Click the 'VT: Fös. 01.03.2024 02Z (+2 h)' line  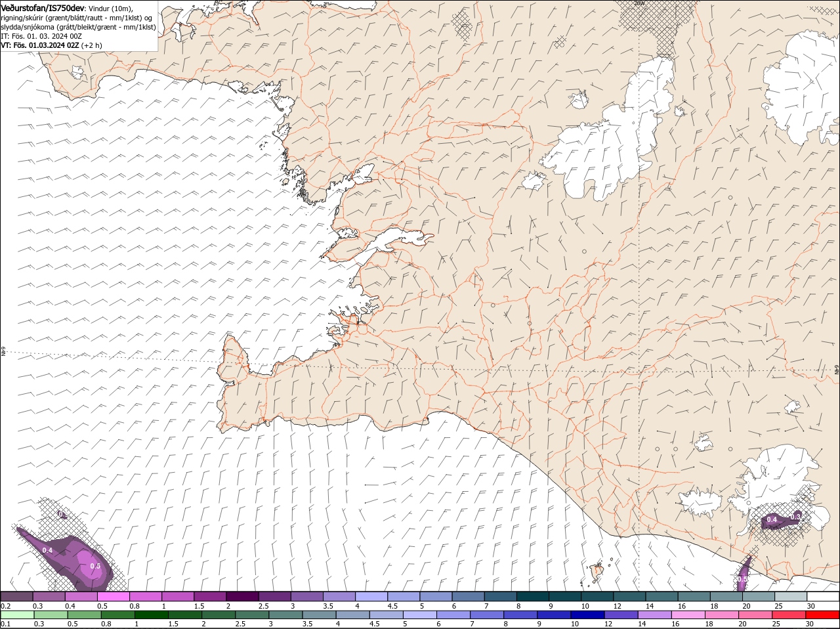[51, 45]
